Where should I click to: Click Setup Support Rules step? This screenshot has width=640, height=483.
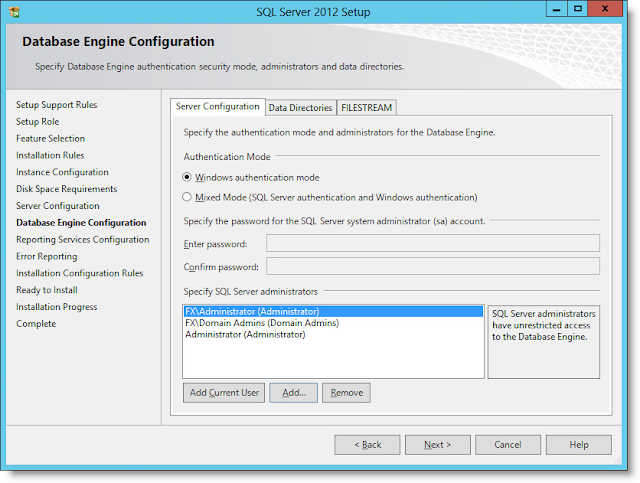pos(57,105)
